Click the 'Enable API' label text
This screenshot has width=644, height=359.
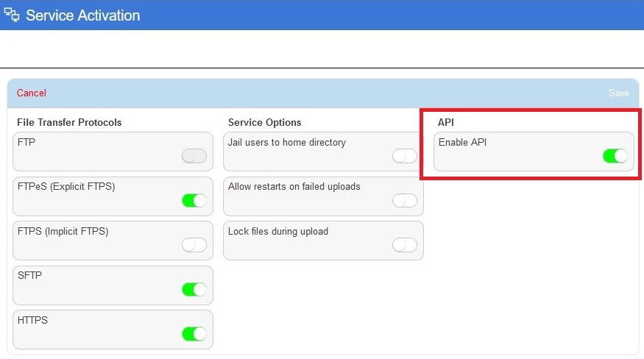click(x=462, y=142)
